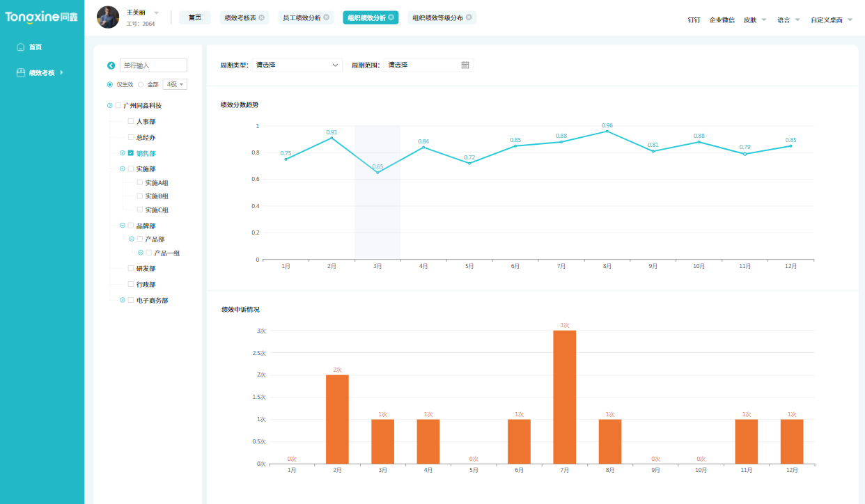This screenshot has width=865, height=504.
Task: Open the calendar icon for 周期范围
Action: (x=465, y=65)
